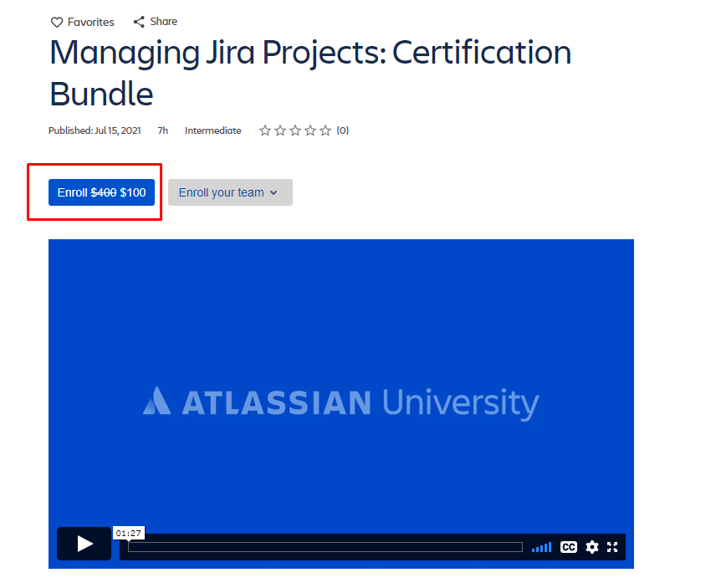
Task: Click the 7h duration label
Action: pyautogui.click(x=162, y=130)
